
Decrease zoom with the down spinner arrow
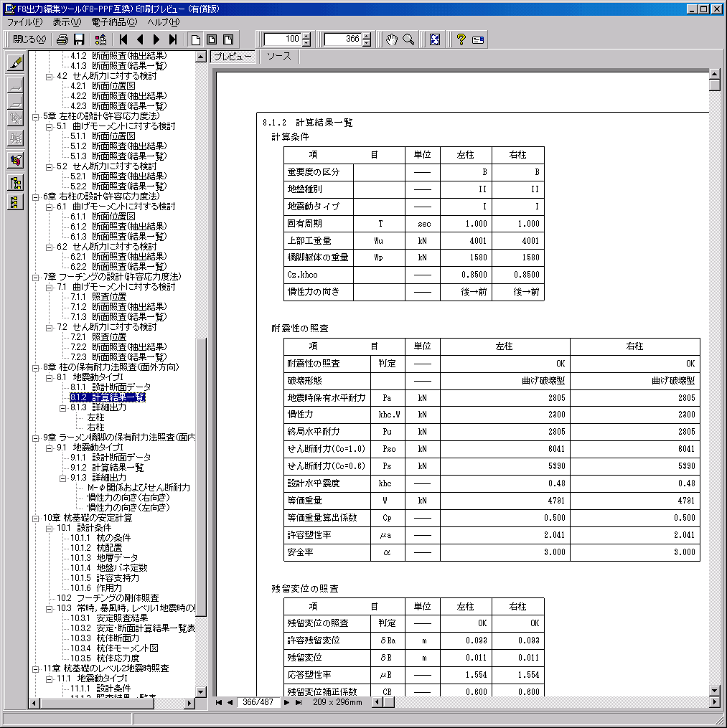tap(306, 43)
